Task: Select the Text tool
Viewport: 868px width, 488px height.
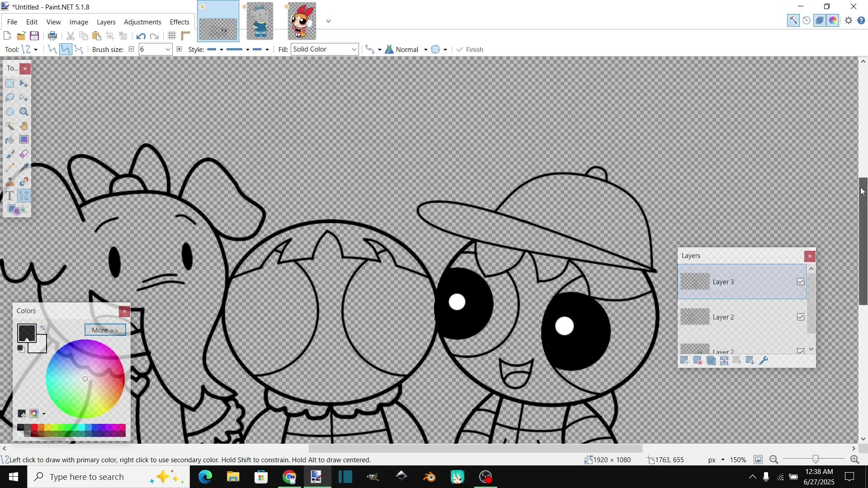Action: 10,196
